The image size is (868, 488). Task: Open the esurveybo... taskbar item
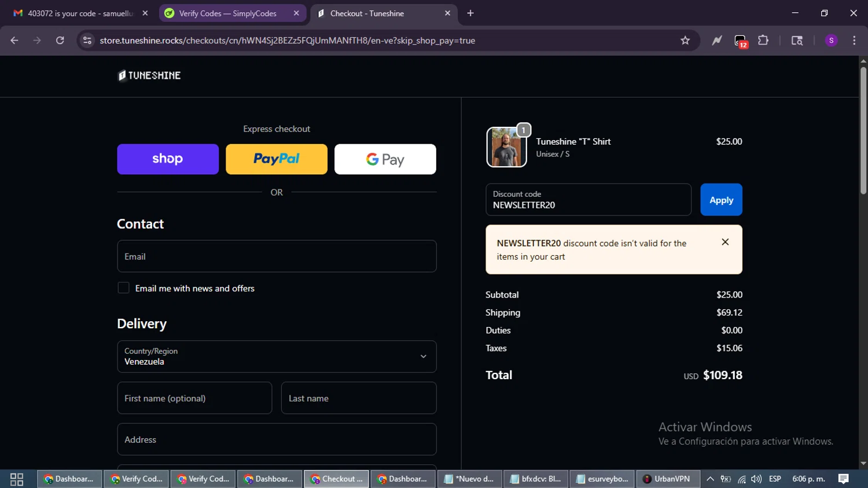click(x=602, y=479)
